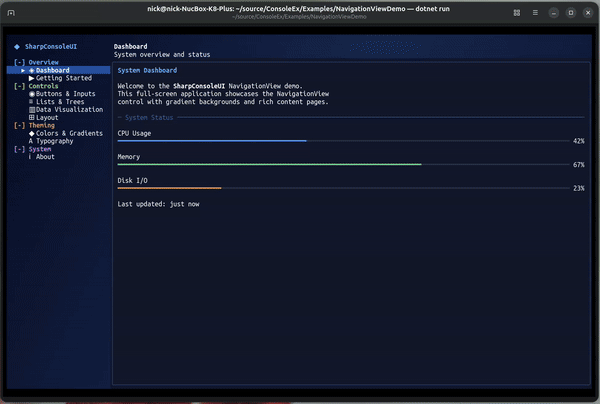Viewport: 600px width, 404px height.
Task: Click the Disk I/O progress bar
Action: point(343,188)
